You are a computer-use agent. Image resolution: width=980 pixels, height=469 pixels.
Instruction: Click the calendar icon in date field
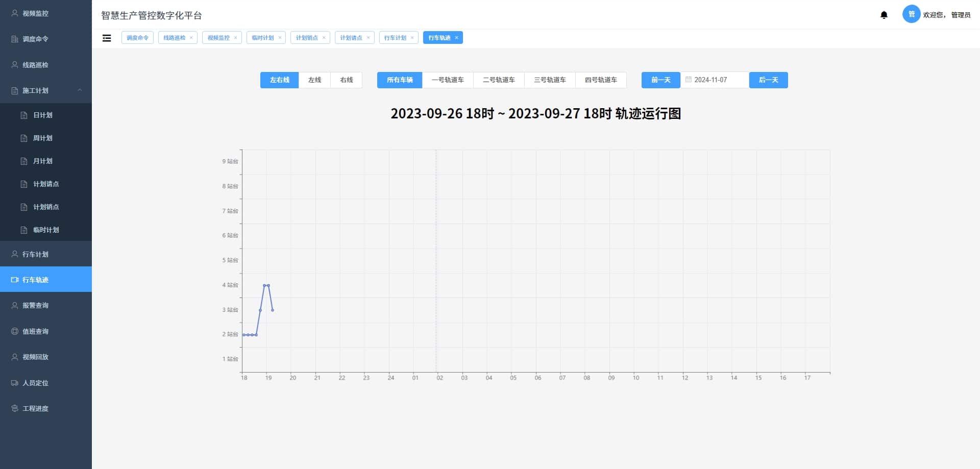coord(688,80)
